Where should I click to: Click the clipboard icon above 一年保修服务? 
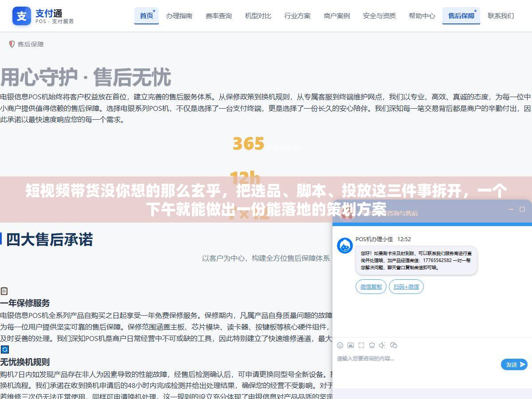click(x=4, y=291)
